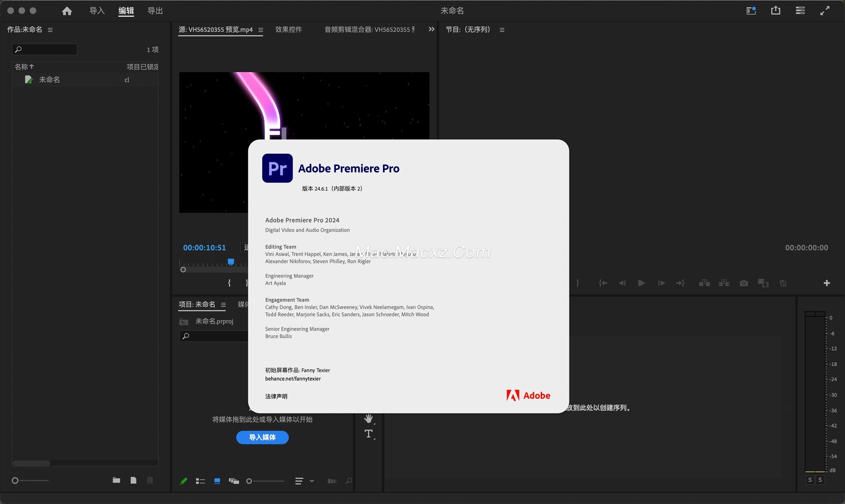The image size is (845, 504).
Task: Click the 导入媒体 Import Media button
Action: click(262, 437)
